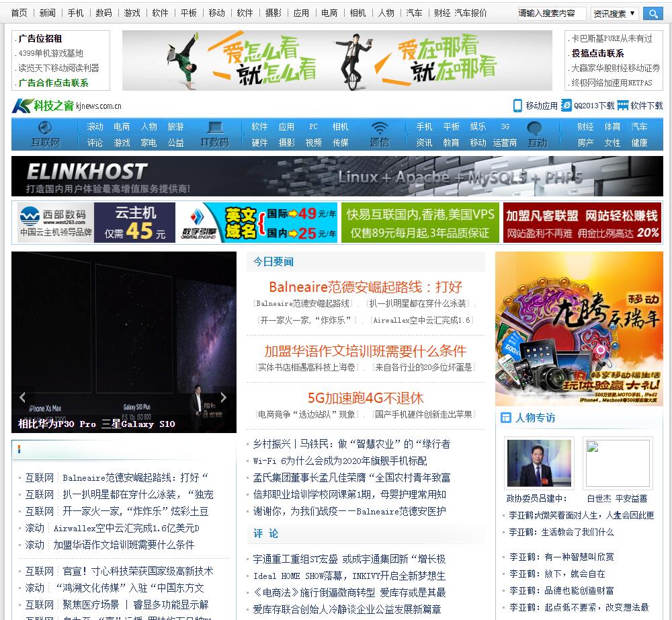672x620 pixels.
Task: Open the 互动 chat bubble section icon
Action: pos(534,128)
